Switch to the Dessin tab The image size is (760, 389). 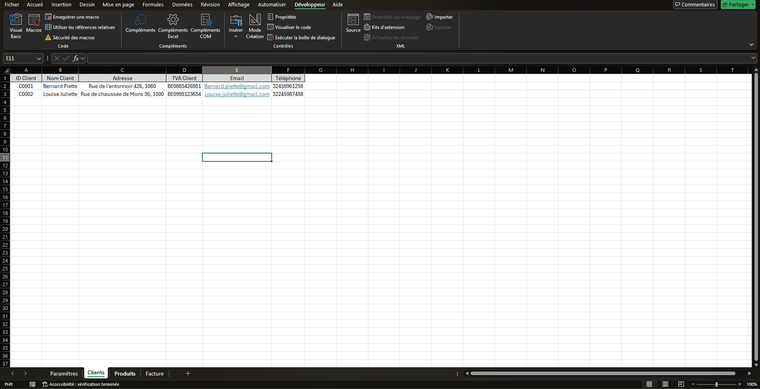[x=87, y=4]
